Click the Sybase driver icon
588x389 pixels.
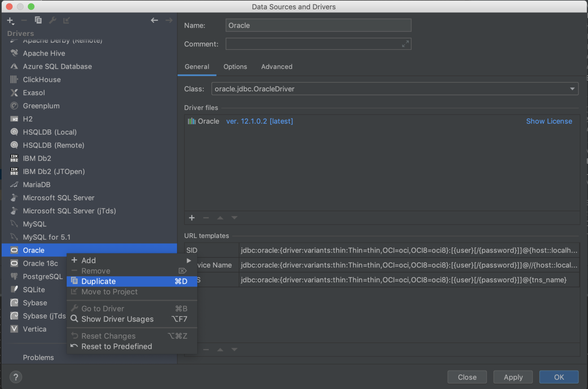tap(14, 303)
